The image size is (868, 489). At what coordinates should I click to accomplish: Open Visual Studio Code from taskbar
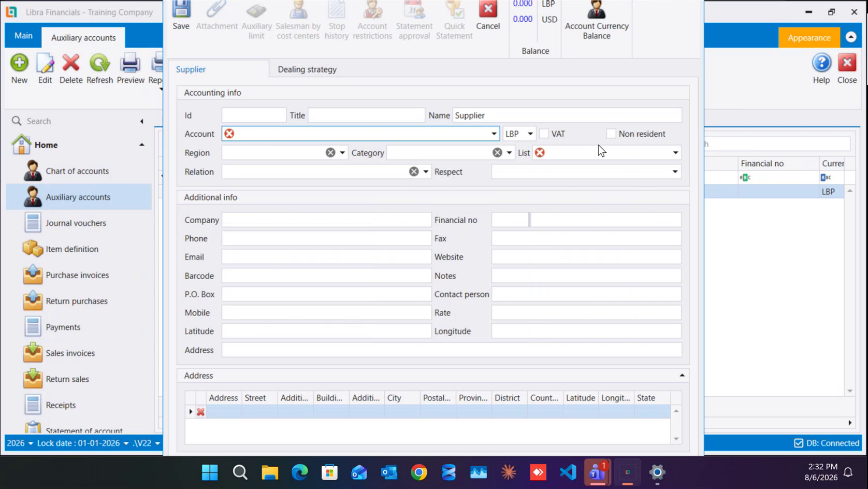click(568, 472)
